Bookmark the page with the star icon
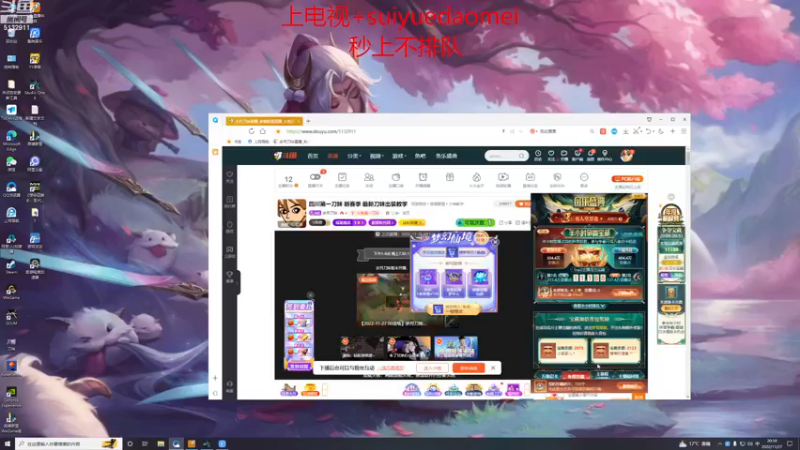This screenshot has height=450, width=800. click(x=278, y=131)
